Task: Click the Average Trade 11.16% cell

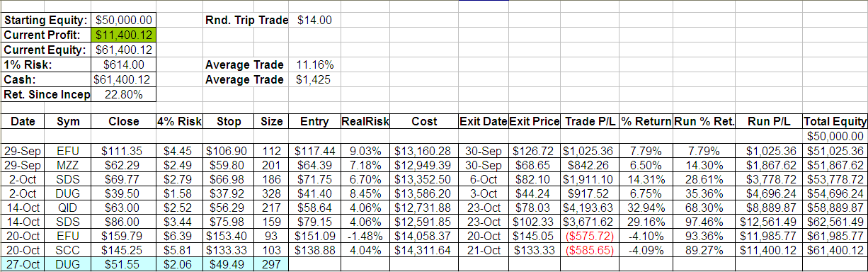Action: [x=314, y=64]
